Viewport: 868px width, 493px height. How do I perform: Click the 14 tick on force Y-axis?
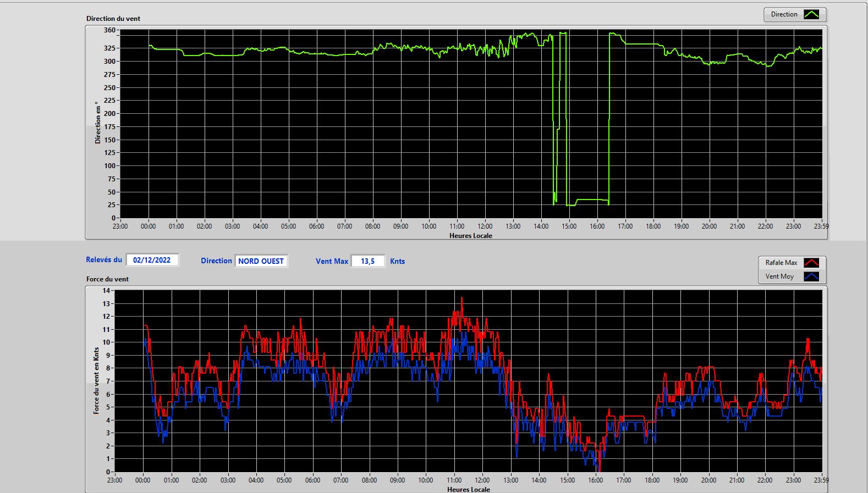[106, 290]
